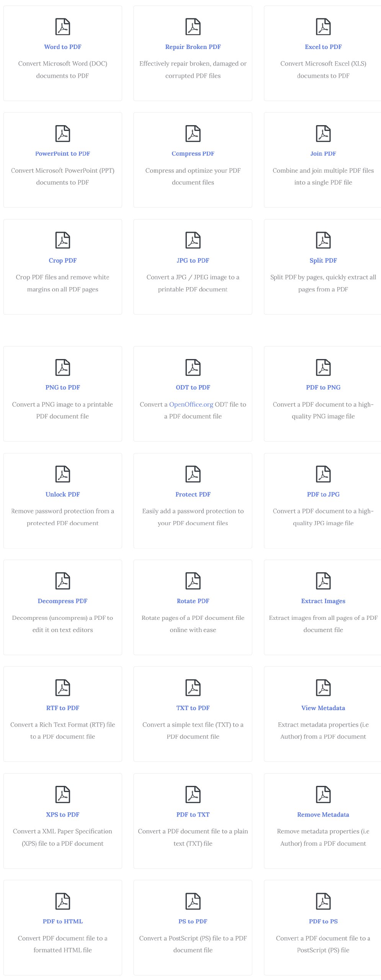Click the PDF icon above PowerPoint to PDF
The height and width of the screenshot is (980, 381).
pyautogui.click(x=63, y=134)
